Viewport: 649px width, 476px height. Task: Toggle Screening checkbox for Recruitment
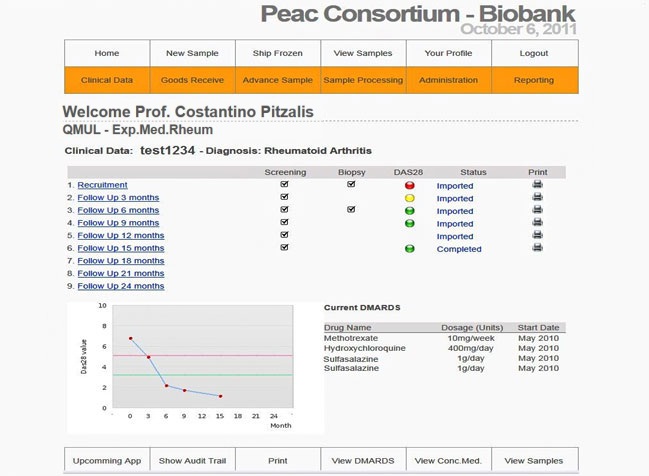[x=285, y=185]
